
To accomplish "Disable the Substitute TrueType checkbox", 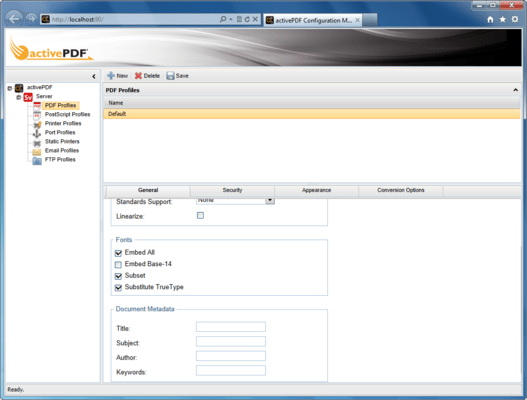I will tap(118, 288).
